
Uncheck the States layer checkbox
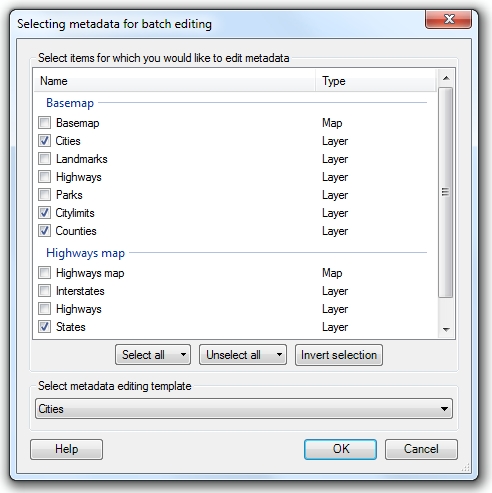[44, 327]
